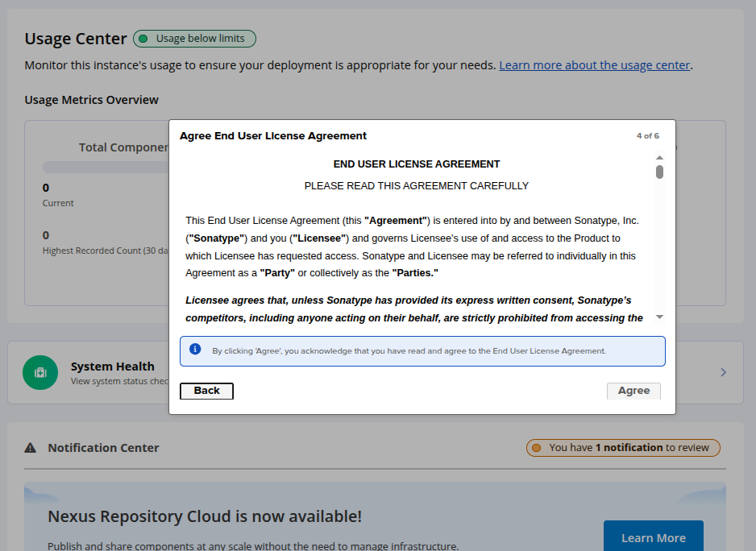This screenshot has width=756, height=551.
Task: Click the orange dot in notification badge
Action: pos(537,448)
